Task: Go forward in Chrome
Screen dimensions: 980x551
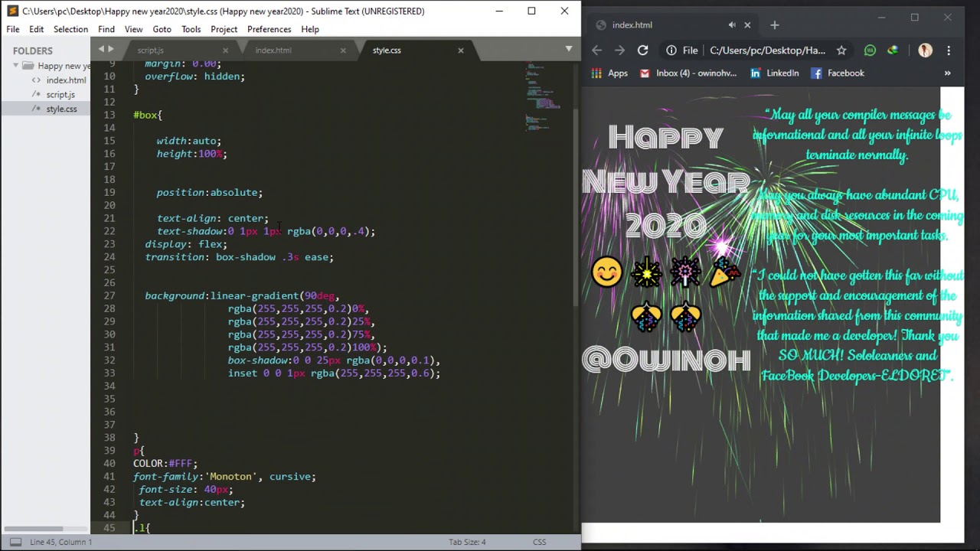Action: tap(619, 50)
